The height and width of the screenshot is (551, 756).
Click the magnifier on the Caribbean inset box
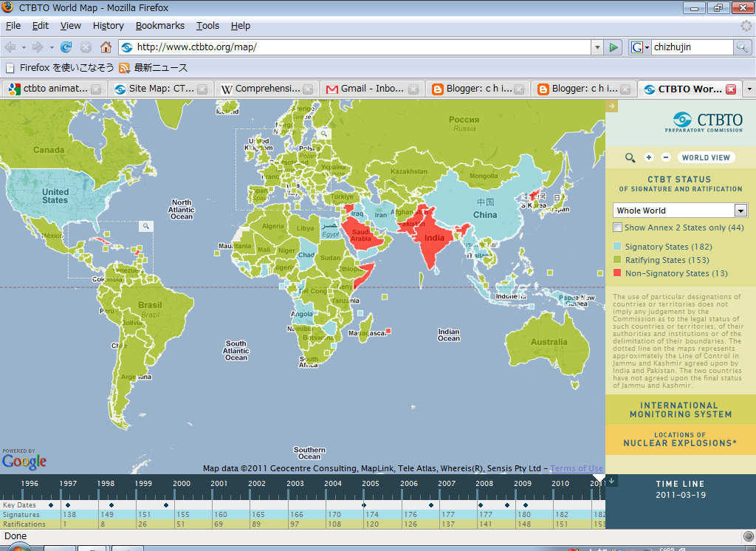pyautogui.click(x=146, y=226)
